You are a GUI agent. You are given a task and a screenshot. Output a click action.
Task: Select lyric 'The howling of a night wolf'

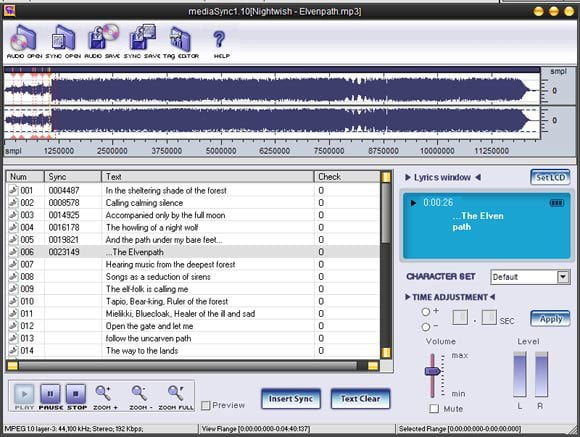[x=152, y=228]
